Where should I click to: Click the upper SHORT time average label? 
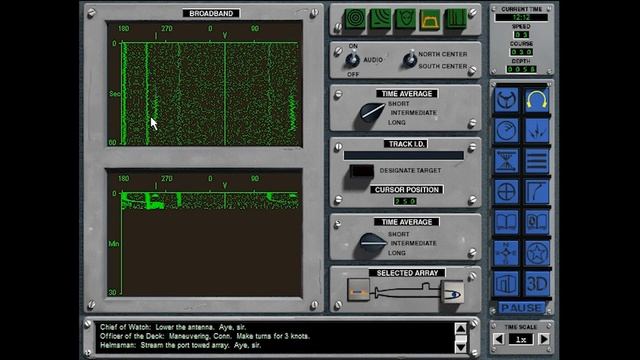[398, 104]
